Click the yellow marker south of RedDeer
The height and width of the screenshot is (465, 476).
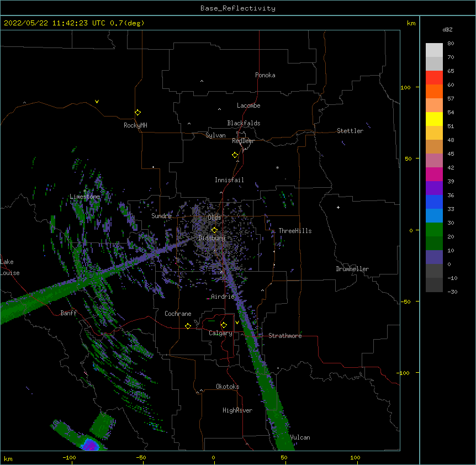[x=235, y=155]
